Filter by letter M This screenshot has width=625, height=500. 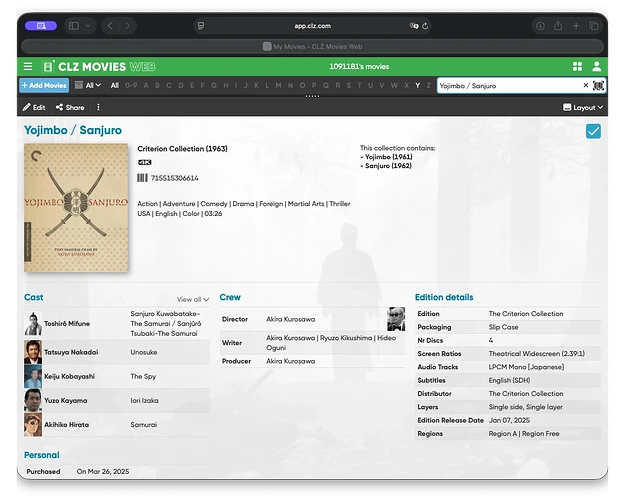click(x=278, y=85)
